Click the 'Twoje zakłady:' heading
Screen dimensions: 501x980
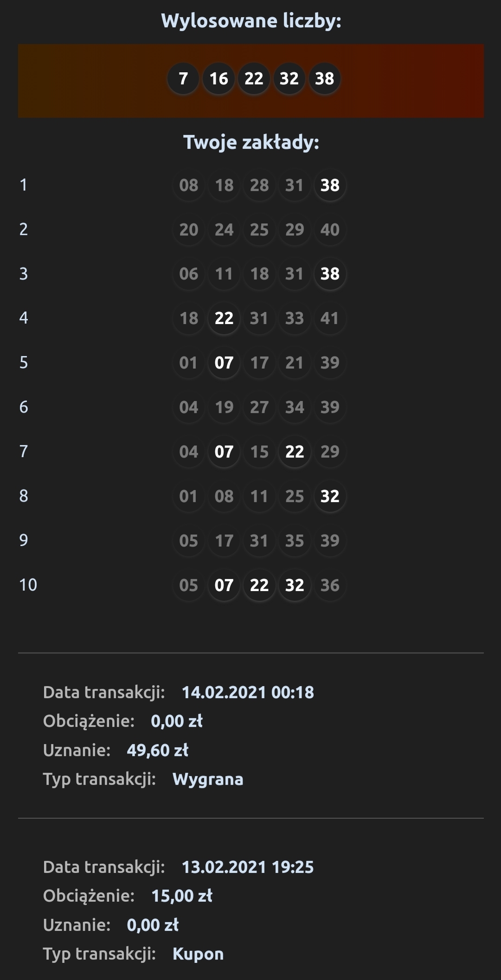click(x=251, y=142)
